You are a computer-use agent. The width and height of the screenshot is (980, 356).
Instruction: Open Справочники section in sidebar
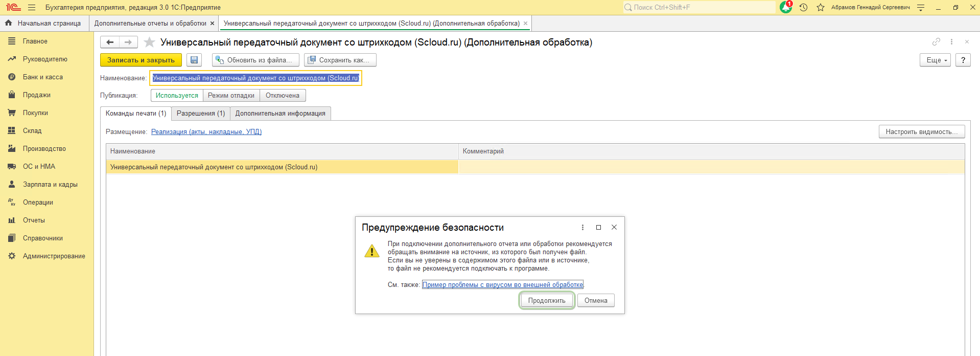(x=47, y=238)
